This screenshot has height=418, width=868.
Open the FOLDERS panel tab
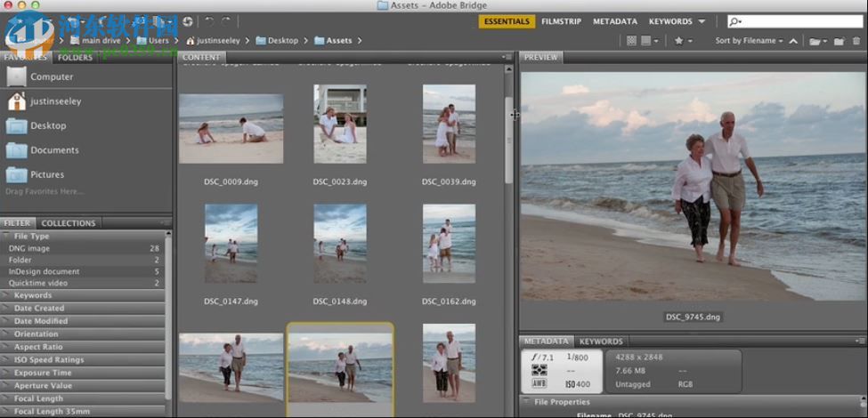click(76, 57)
